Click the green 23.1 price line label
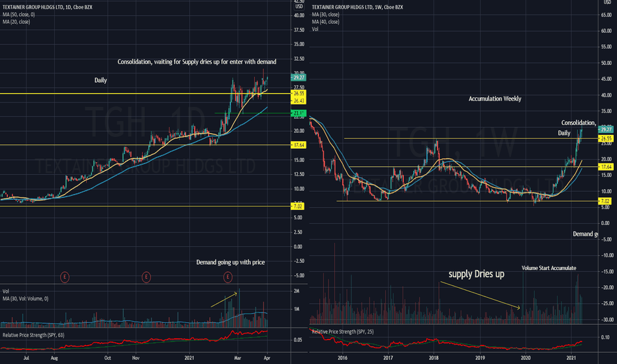Image resolution: width=617 pixels, height=364 pixels. (299, 113)
